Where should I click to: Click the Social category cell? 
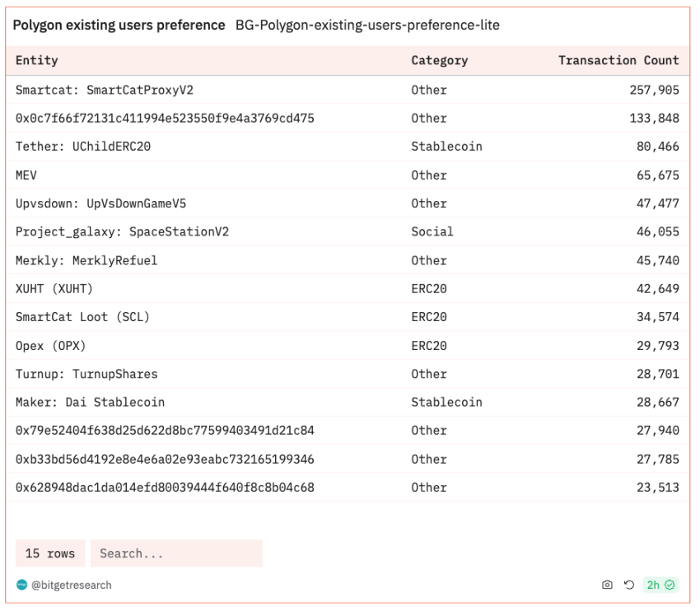(432, 231)
